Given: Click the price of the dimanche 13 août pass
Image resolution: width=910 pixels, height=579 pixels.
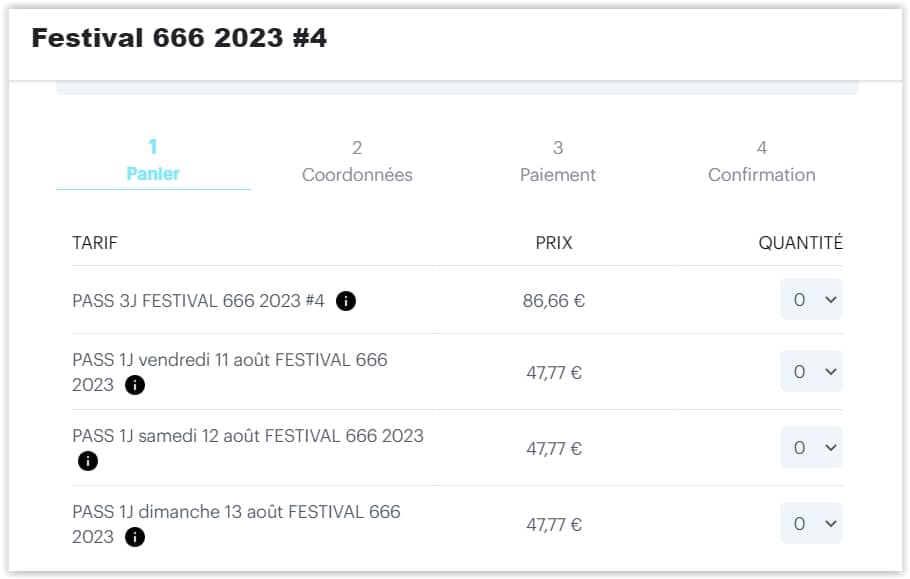Looking at the screenshot, I should [x=554, y=524].
